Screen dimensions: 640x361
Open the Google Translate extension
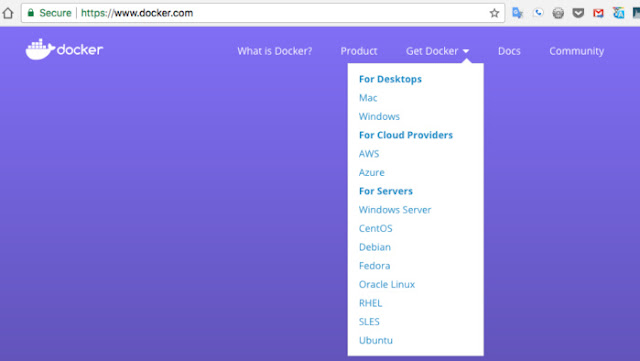tap(518, 13)
